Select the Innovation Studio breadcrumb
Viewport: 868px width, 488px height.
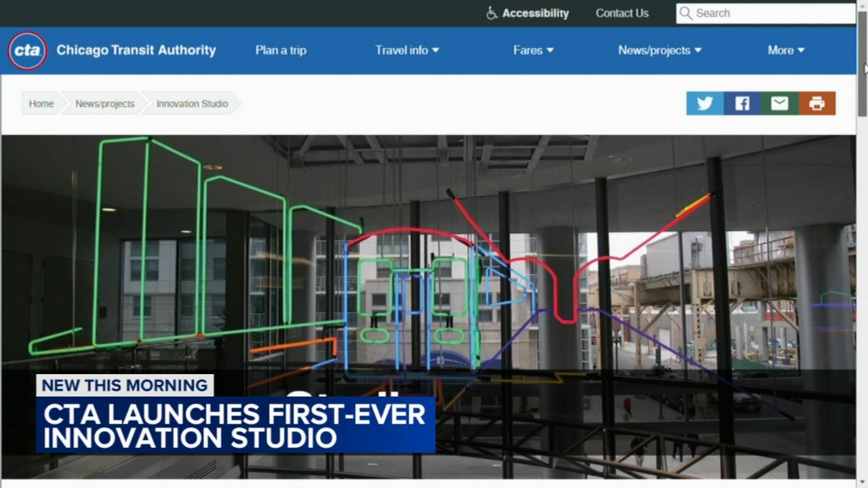tap(192, 104)
